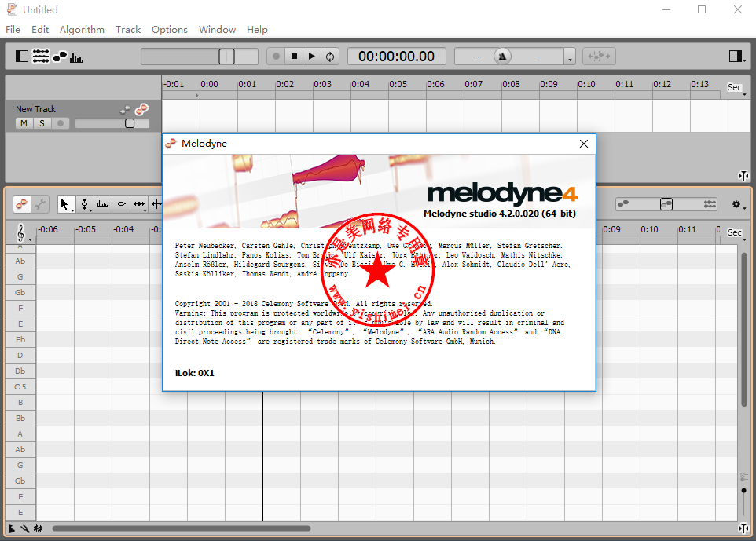Open the tempo field dropdown arrow

pyautogui.click(x=570, y=57)
